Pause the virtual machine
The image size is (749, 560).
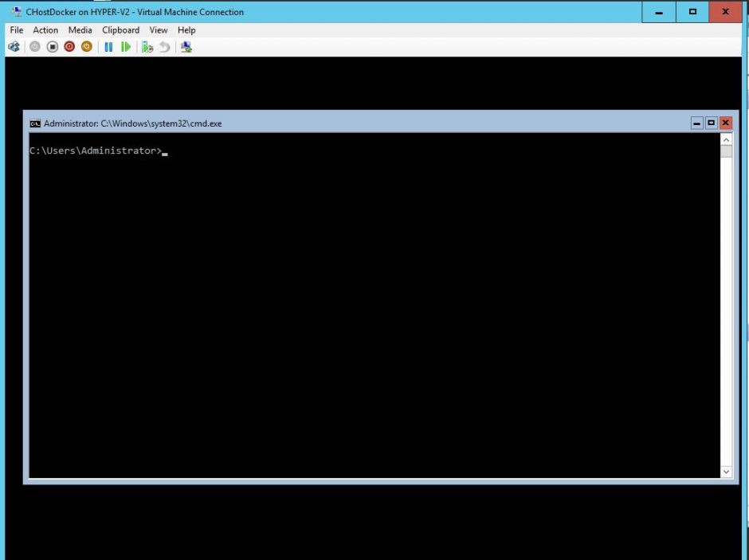point(108,47)
